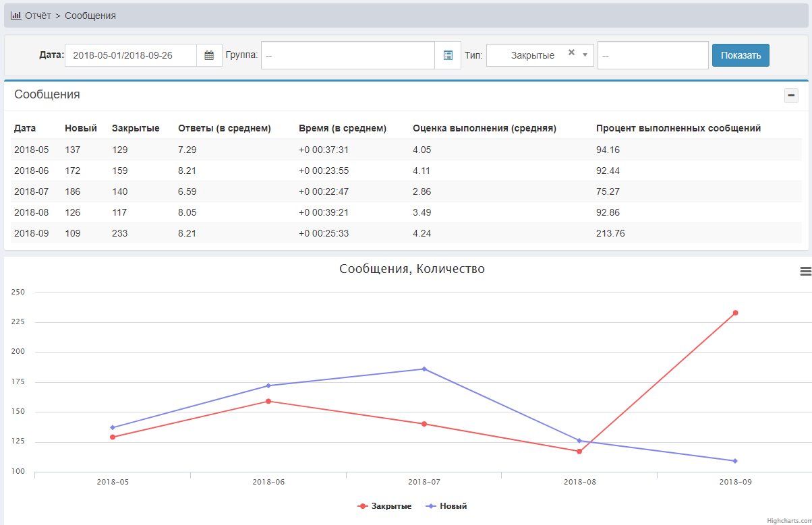This screenshot has height=525, width=812.
Task: Open the chart context menu
Action: [x=805, y=271]
